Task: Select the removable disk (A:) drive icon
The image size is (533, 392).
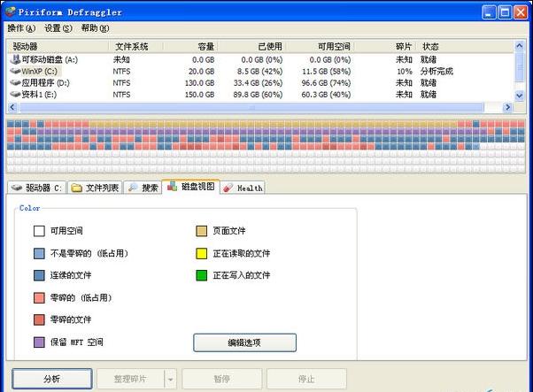Action: coord(15,59)
